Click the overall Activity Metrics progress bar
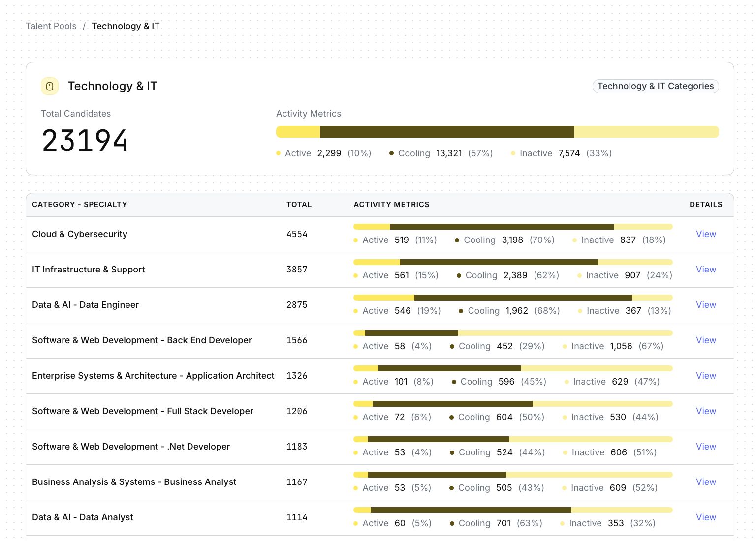This screenshot has height=541, width=756. [x=497, y=132]
